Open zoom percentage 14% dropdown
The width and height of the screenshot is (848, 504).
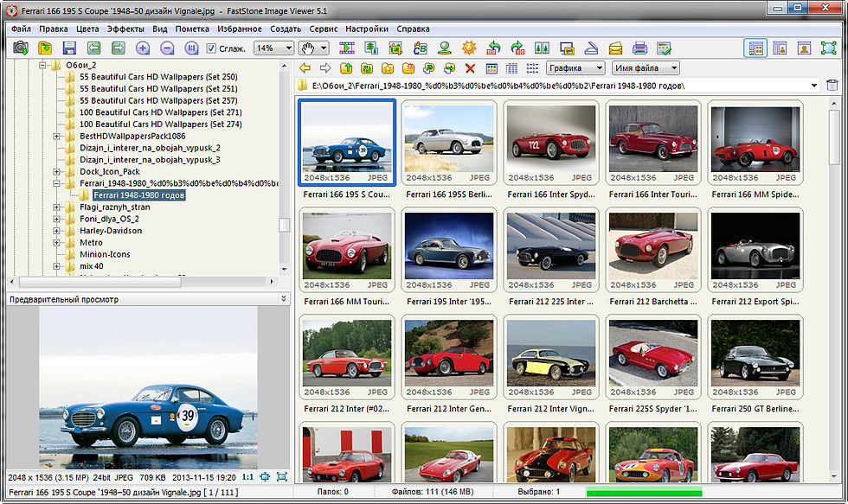(x=288, y=48)
